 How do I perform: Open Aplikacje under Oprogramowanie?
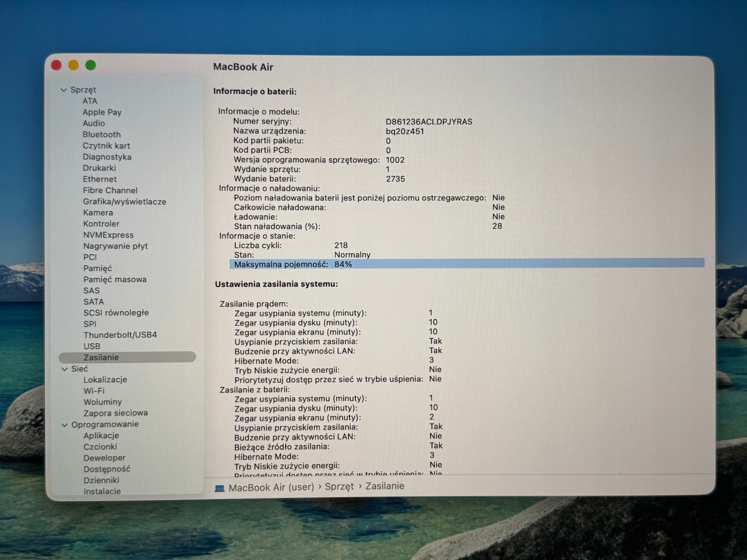click(x=101, y=435)
